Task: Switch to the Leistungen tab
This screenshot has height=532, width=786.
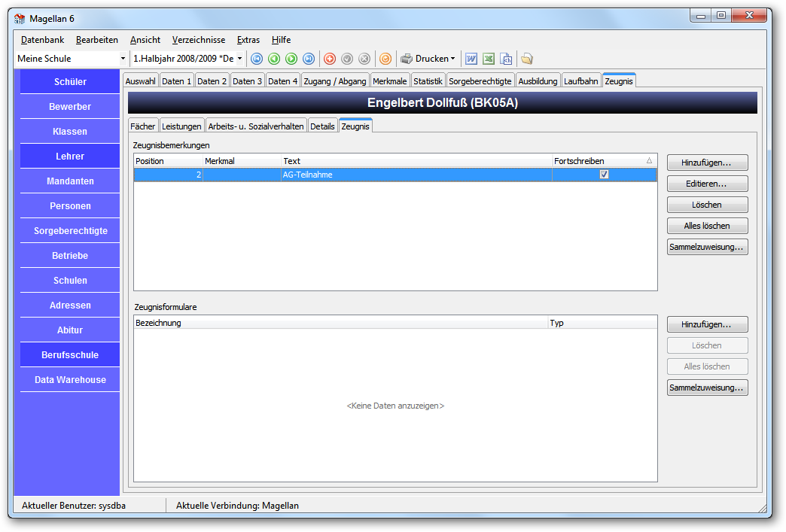Action: 181,126
